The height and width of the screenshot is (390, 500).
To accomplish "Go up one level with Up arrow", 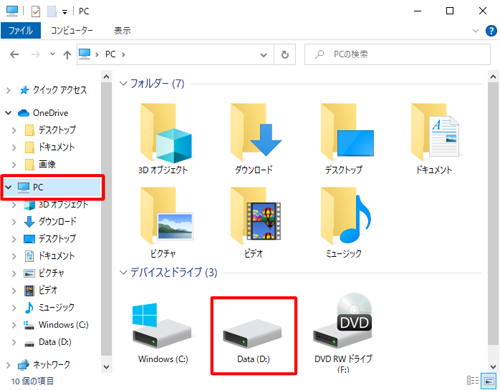I will [67, 55].
